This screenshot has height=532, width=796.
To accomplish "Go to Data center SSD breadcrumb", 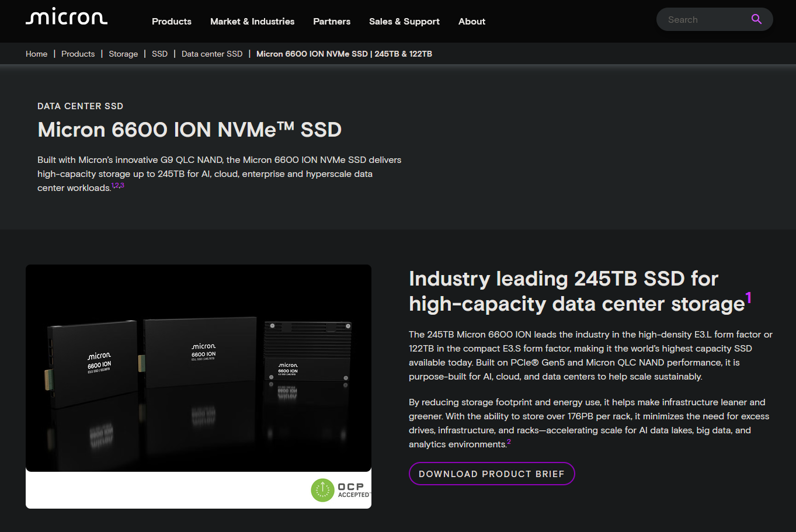I will click(x=212, y=54).
